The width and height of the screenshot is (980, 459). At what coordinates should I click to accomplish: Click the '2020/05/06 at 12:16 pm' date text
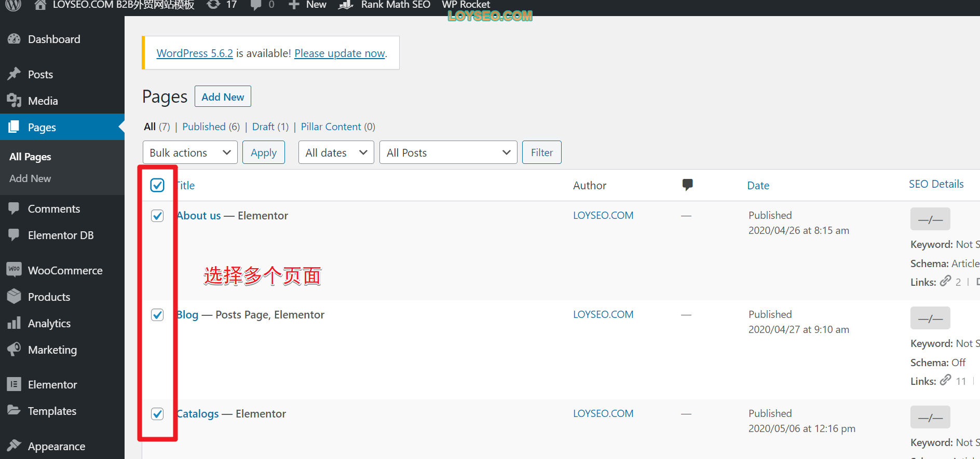pos(802,428)
